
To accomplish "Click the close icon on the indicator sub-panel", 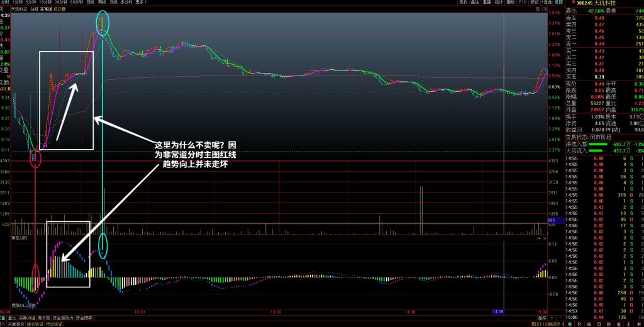I will [x=545, y=239].
